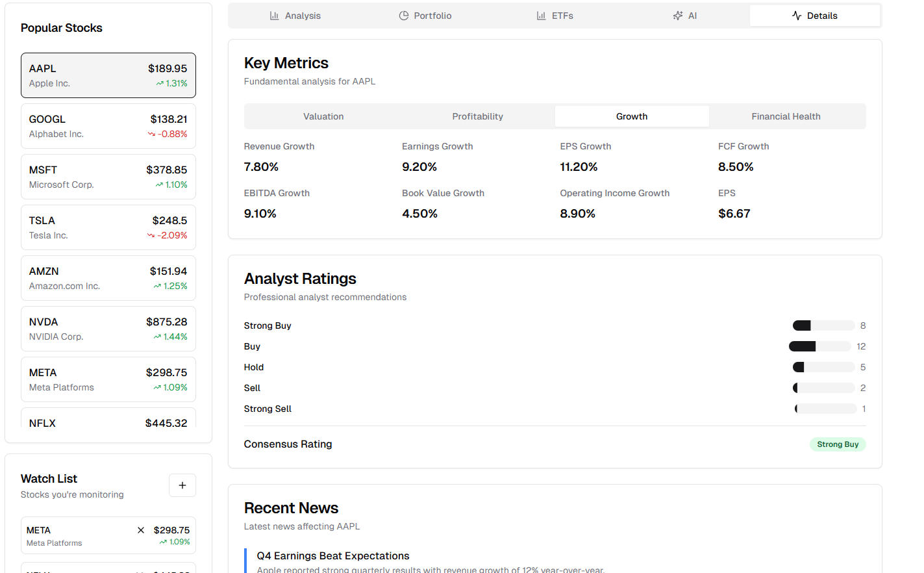This screenshot has height=573, width=924.
Task: Click the Watch List heading
Action: pyautogui.click(x=49, y=479)
